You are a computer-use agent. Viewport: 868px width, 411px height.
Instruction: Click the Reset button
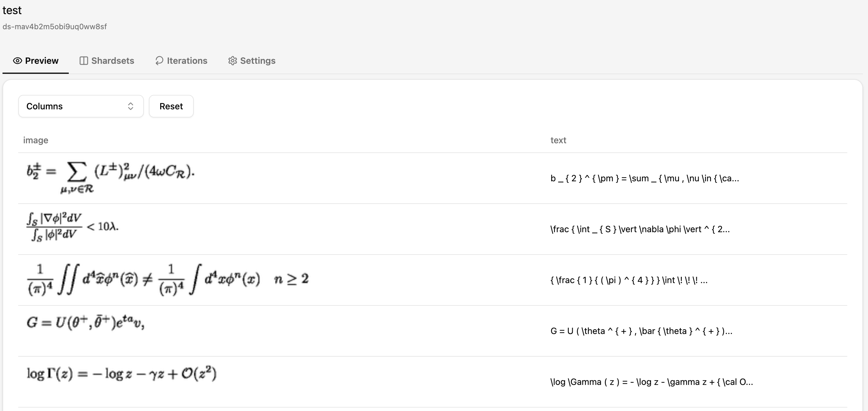point(171,106)
